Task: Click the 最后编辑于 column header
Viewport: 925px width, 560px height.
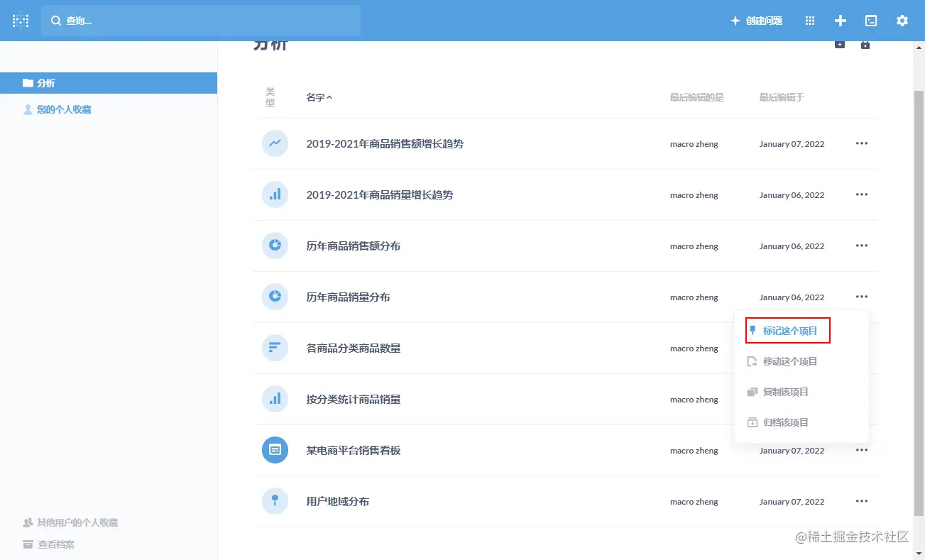Action: 782,97
